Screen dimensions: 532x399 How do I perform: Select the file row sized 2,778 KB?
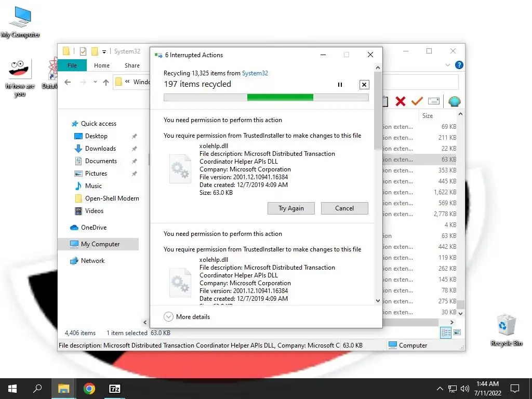pos(420,214)
